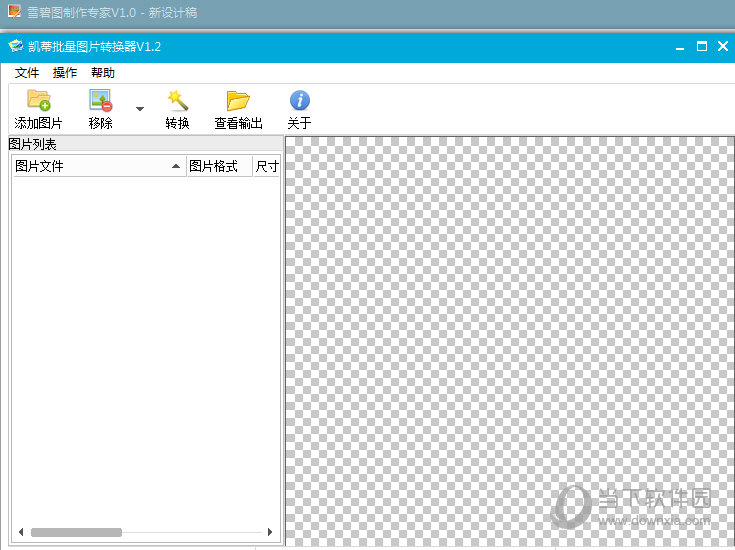
Task: Open the output folder via 查看输出
Action: pos(238,100)
